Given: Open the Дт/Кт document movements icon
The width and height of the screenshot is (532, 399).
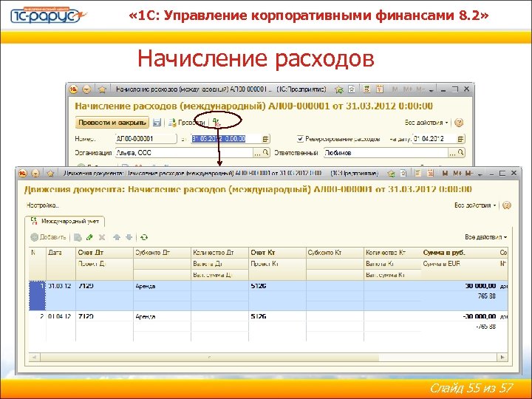Looking at the screenshot, I should (216, 122).
